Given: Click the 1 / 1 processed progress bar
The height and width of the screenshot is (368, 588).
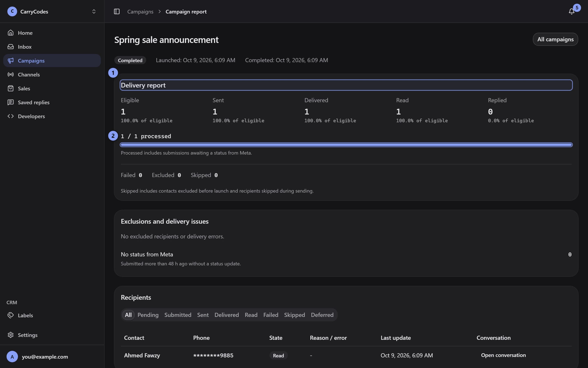Looking at the screenshot, I should tap(346, 145).
